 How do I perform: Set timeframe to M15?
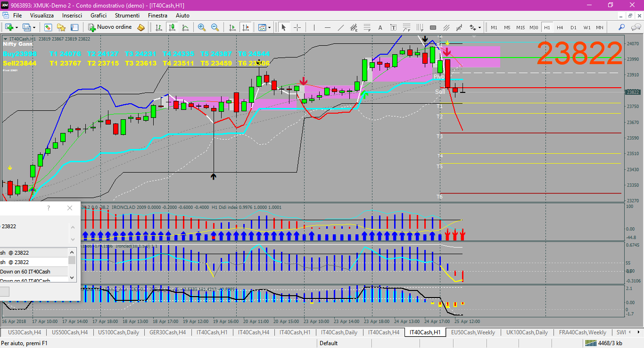520,27
